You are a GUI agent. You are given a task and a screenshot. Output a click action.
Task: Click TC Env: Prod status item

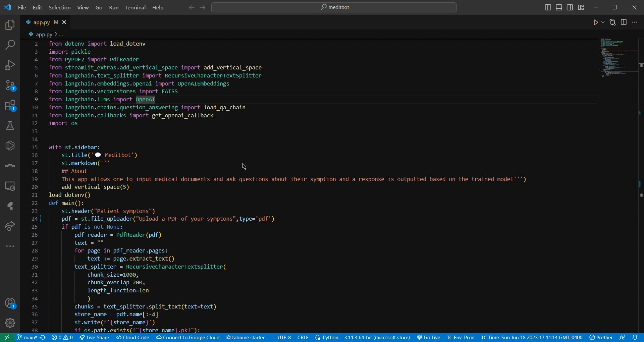(461, 338)
